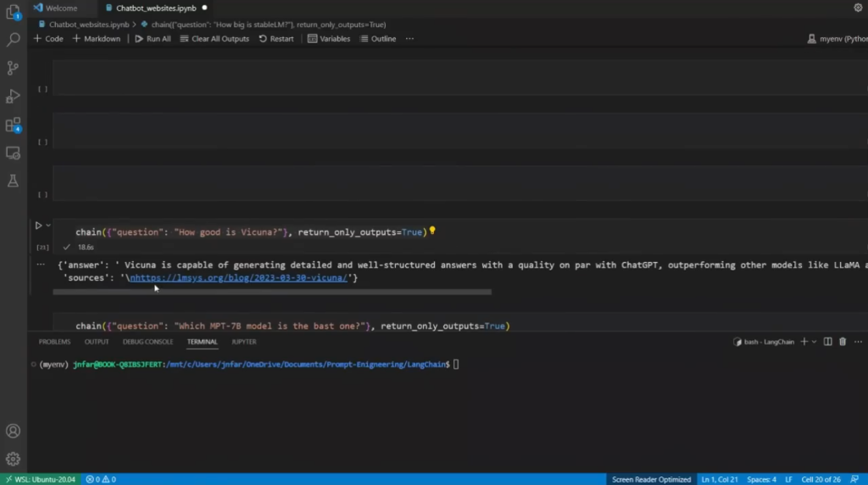Expand the run options arrow beside cell play button
This screenshot has height=485, width=868.
48,226
